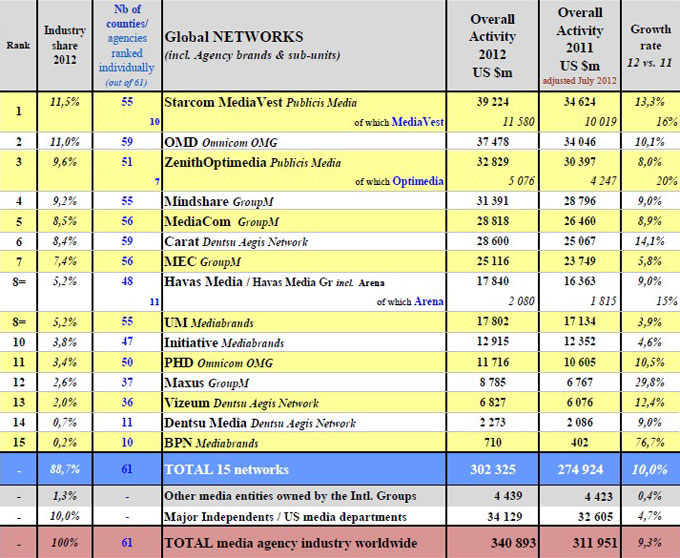680x558 pixels.
Task: Select the 'Overall Activity 2012 US $m' header
Action: click(x=492, y=46)
